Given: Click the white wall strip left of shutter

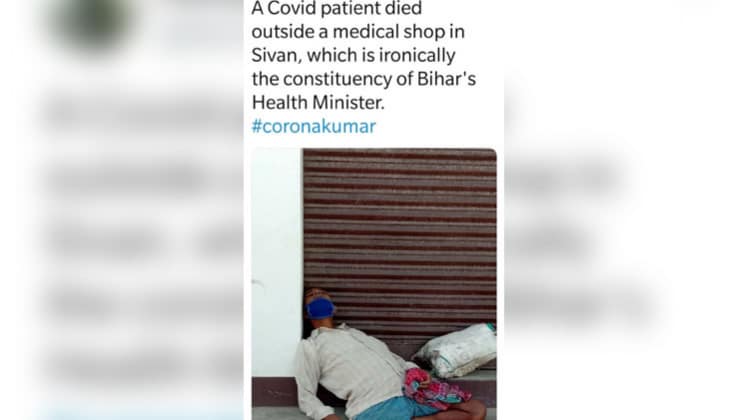Looking at the screenshot, I should 277,262.
